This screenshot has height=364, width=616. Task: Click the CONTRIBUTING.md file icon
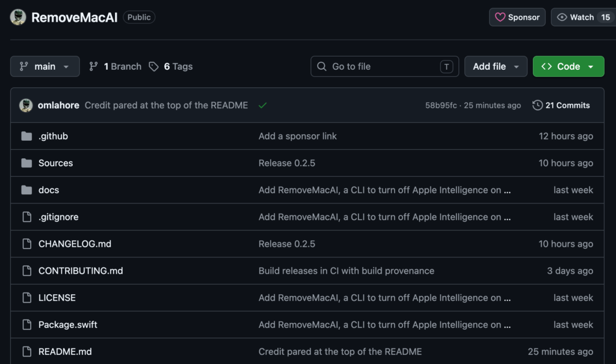(26, 271)
